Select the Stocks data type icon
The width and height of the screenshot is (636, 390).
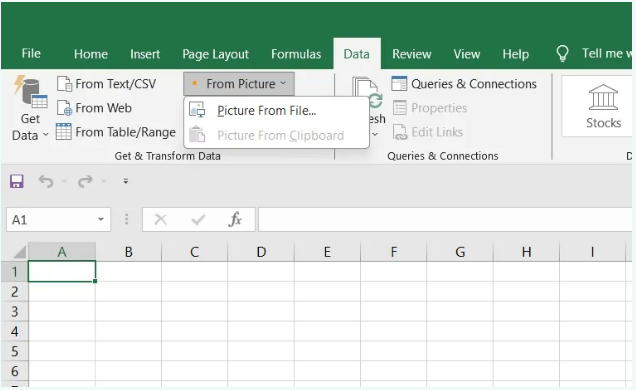click(603, 97)
